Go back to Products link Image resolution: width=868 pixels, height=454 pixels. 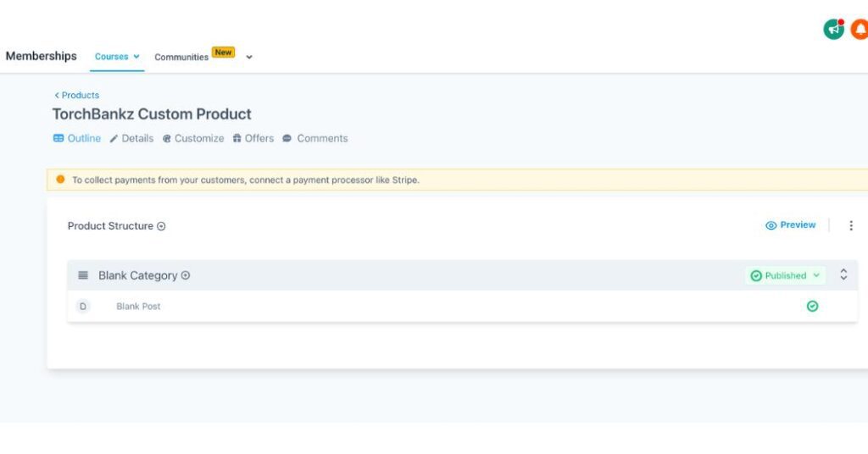click(76, 96)
